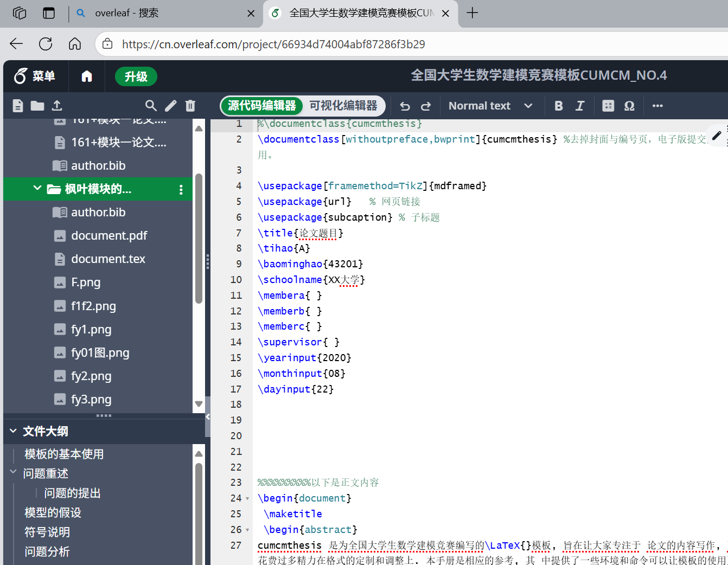
Task: Delete selected item with trash icon
Action: click(190, 106)
